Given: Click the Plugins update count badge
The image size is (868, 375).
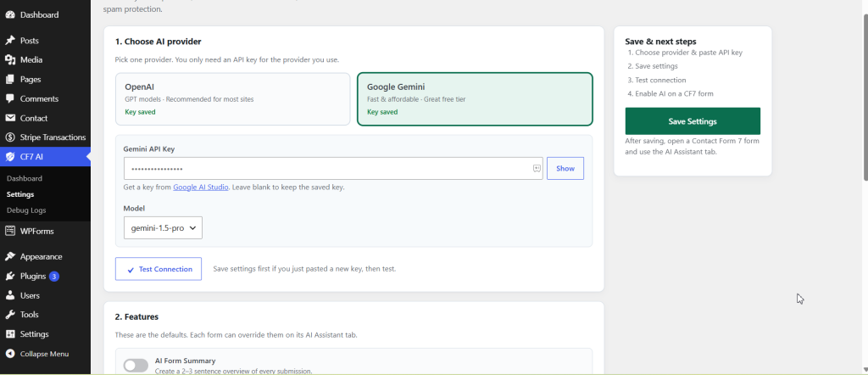Looking at the screenshot, I should 53,276.
